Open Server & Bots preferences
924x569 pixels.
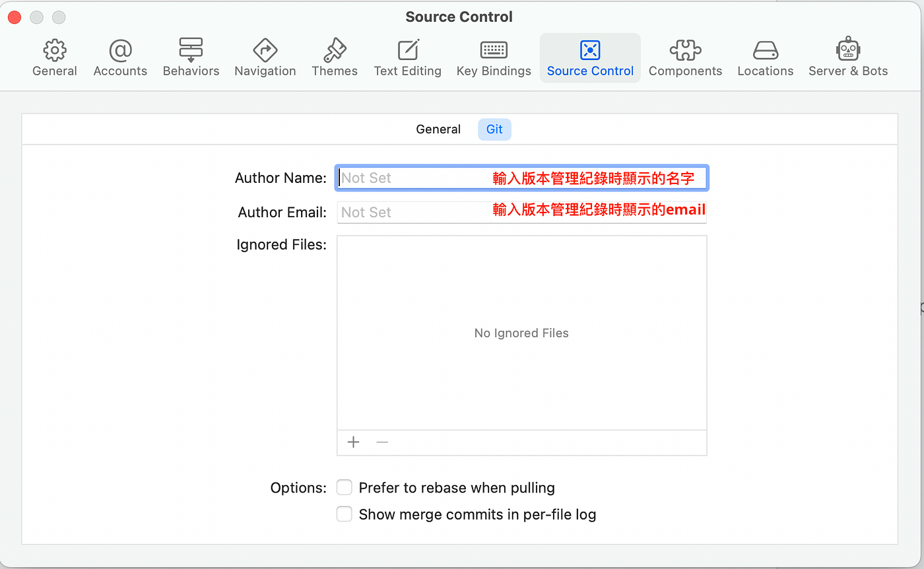[x=847, y=56]
